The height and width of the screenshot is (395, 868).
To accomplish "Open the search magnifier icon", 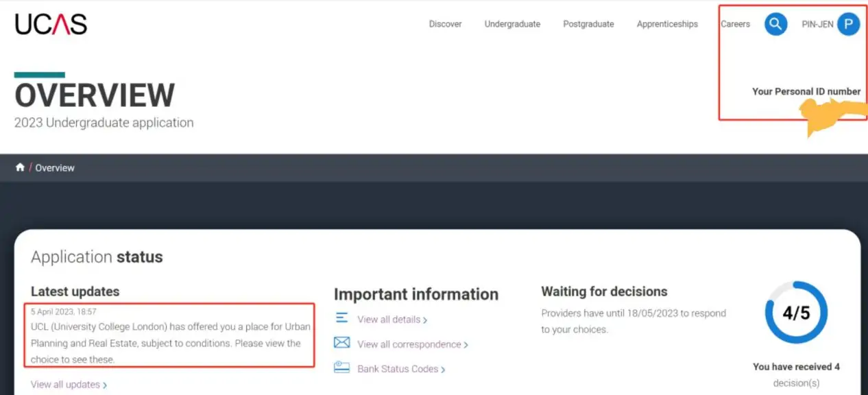I will click(775, 25).
